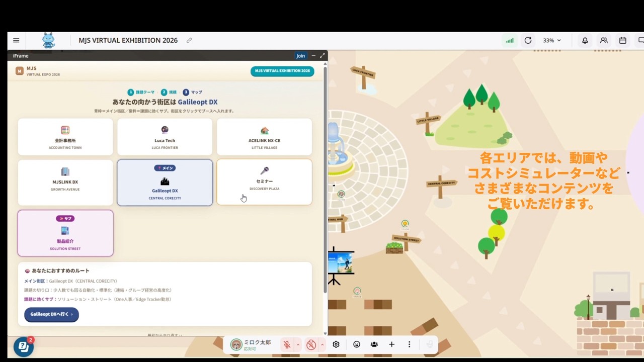The image size is (644, 362).
Task: Open the notifications bell
Action: point(585,40)
